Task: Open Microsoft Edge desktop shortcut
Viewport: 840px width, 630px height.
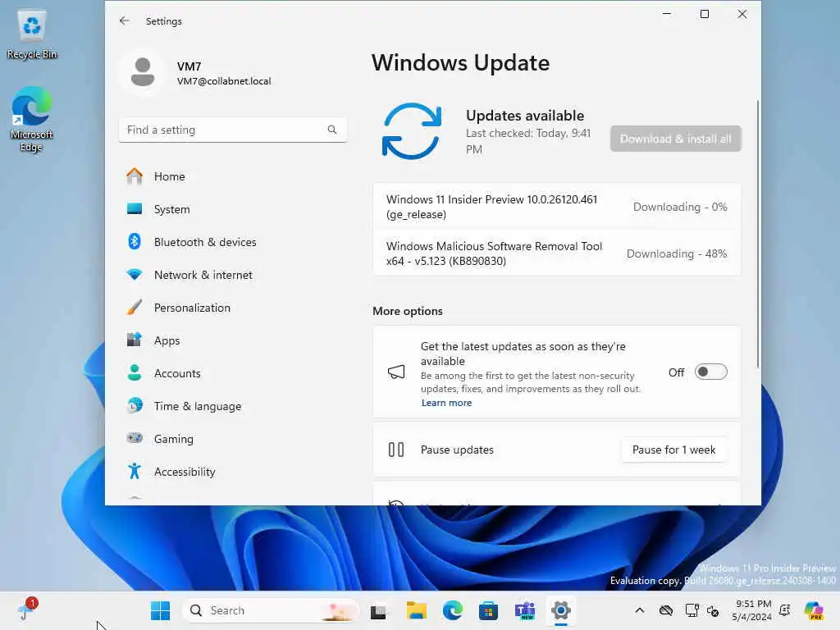Action: pyautogui.click(x=32, y=120)
